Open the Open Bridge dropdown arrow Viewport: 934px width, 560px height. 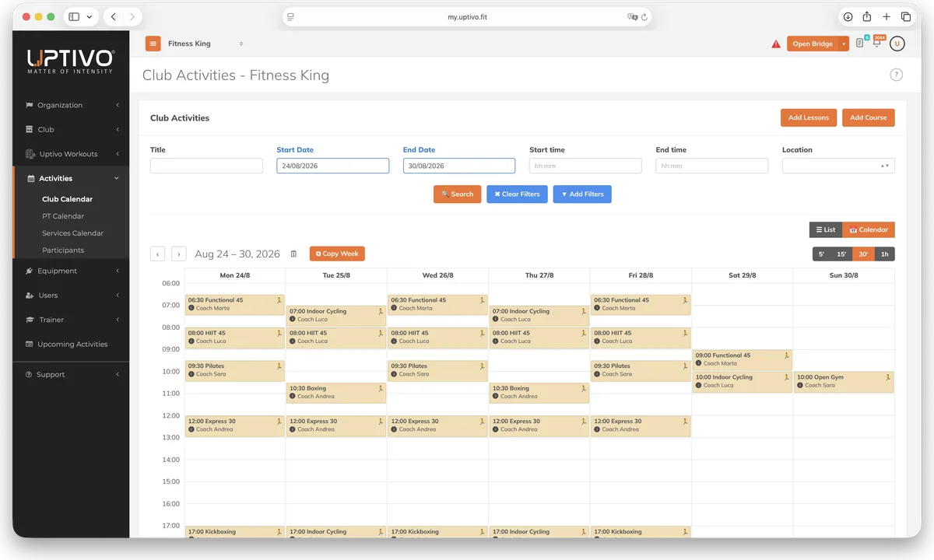[844, 44]
